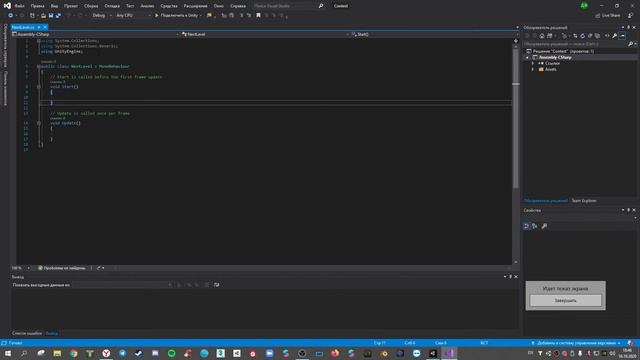This screenshot has width=640, height=360.
Task: Open the Проект menu
Action: (x=71, y=6)
